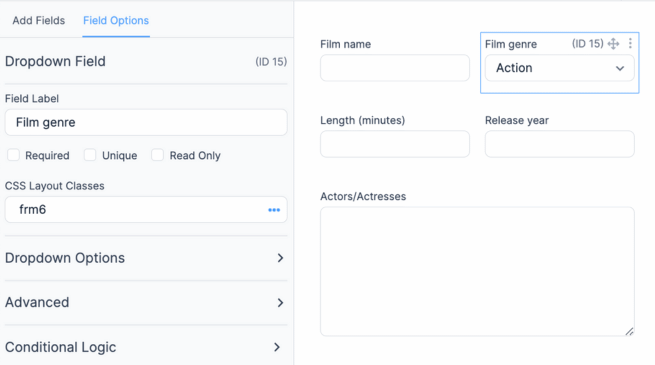
Task: Click the CSS Layout Classes label
Action: 55,186
